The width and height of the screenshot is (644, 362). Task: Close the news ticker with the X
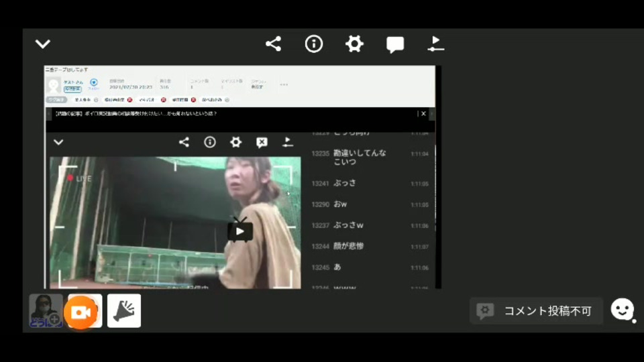423,114
